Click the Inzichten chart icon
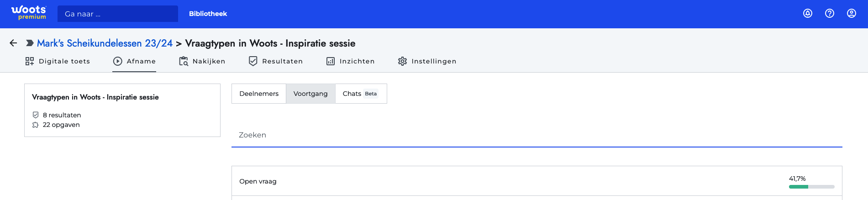 click(331, 61)
